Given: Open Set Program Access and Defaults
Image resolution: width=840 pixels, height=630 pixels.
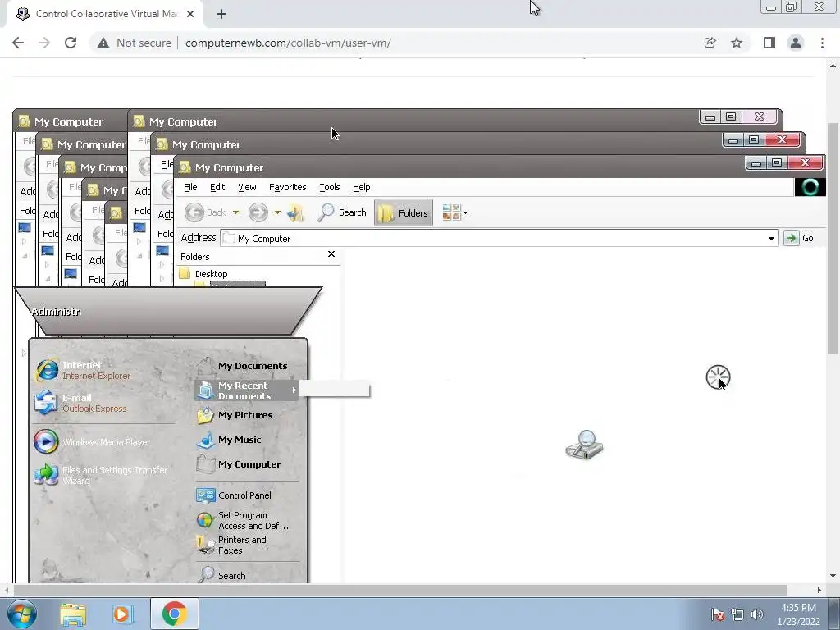Looking at the screenshot, I should 243,520.
